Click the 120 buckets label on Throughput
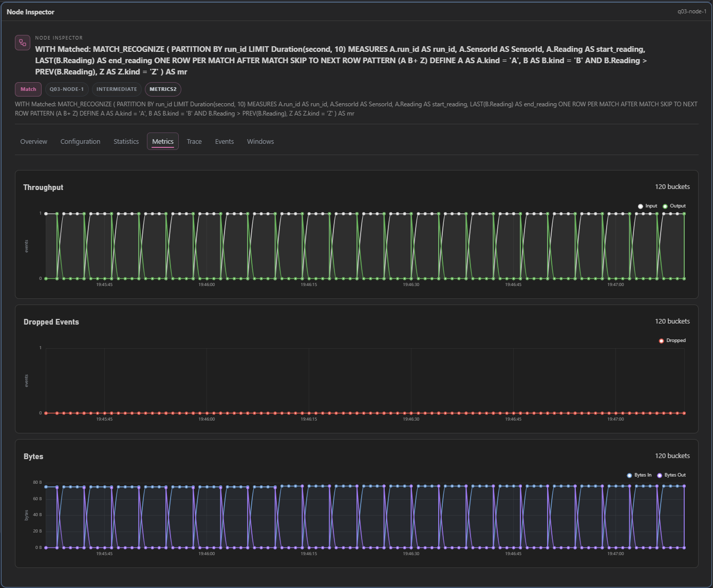This screenshot has height=588, width=713. (672, 187)
